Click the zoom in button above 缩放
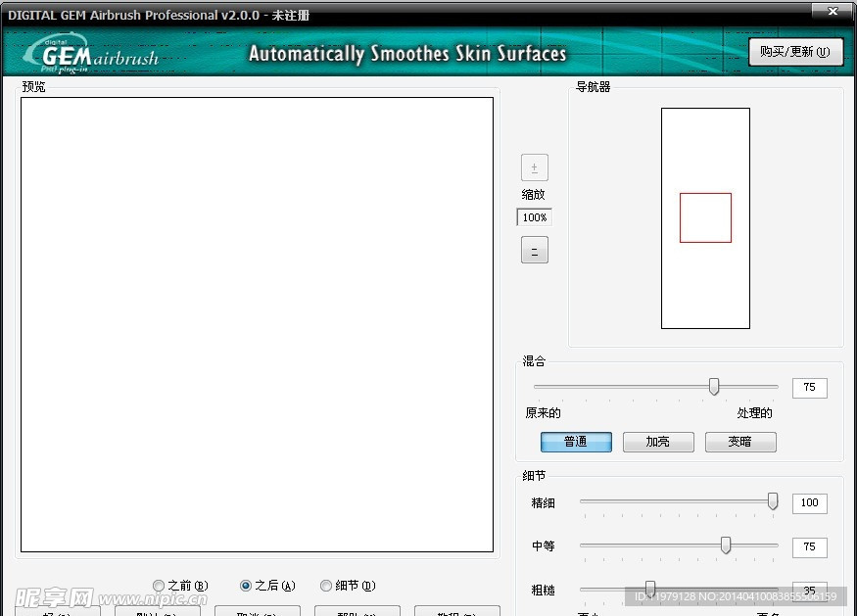 [x=534, y=166]
